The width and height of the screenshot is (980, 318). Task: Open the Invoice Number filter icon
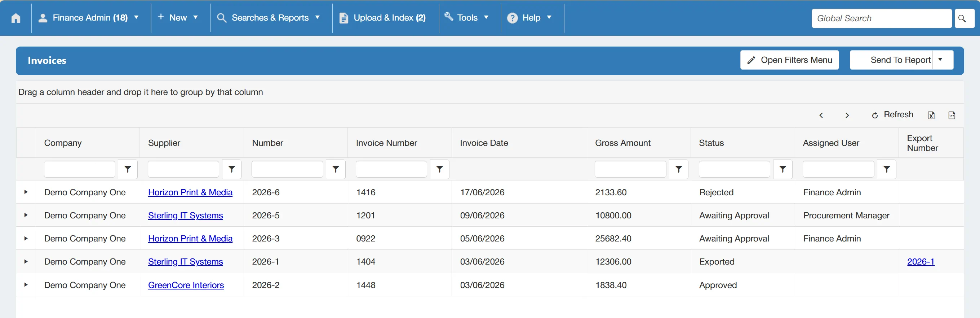click(439, 169)
